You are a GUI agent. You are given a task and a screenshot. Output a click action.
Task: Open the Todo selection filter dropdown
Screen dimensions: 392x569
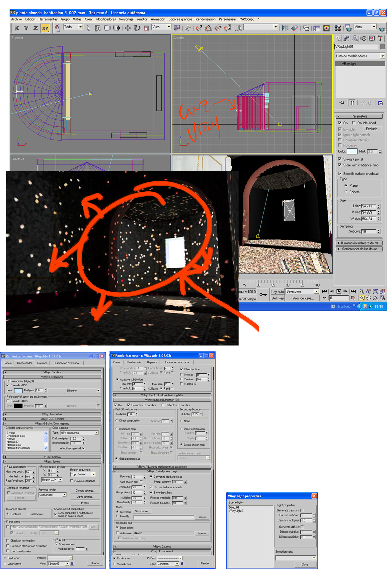73,27
